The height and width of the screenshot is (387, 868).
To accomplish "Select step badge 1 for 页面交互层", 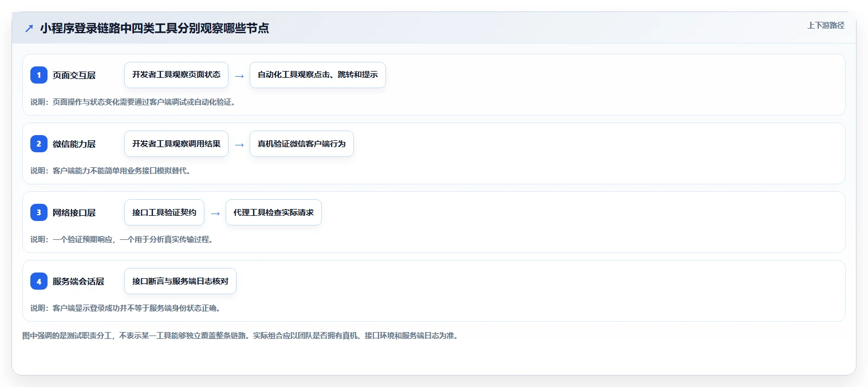I will [39, 75].
